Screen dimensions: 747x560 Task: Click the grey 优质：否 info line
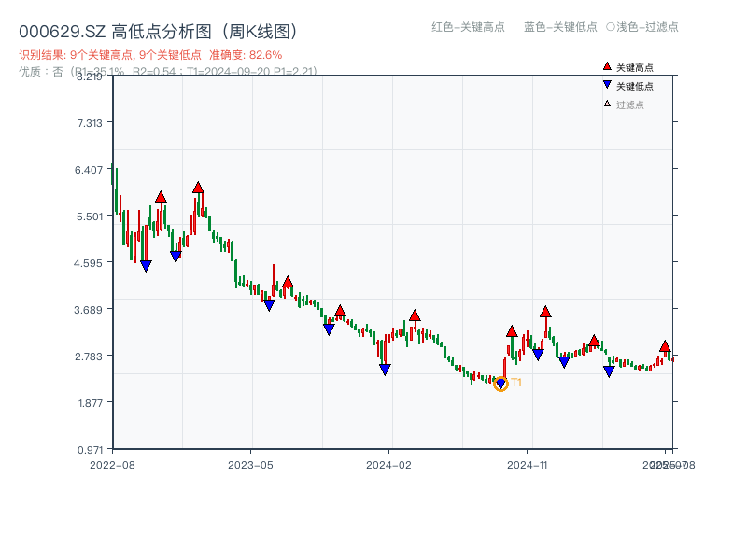tap(168, 72)
